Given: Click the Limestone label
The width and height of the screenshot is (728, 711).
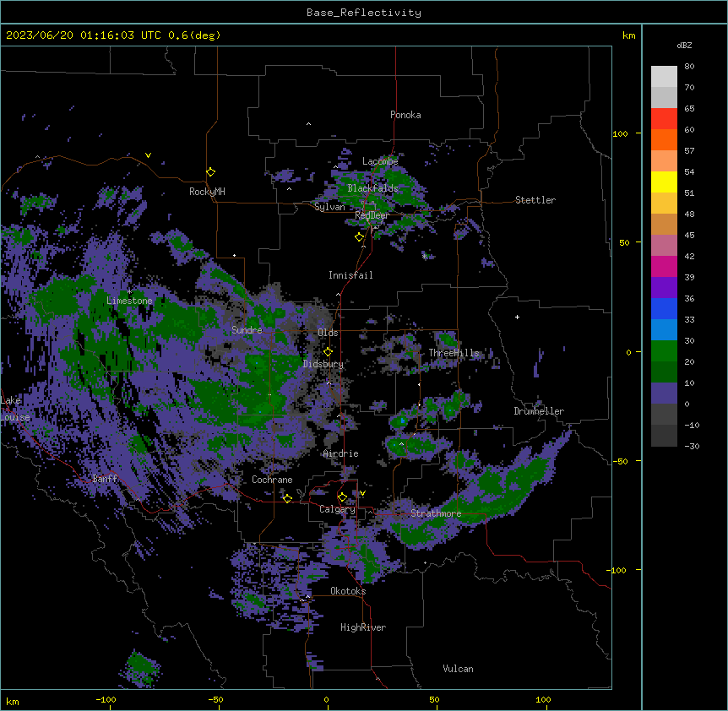Looking at the screenshot, I should tap(129, 301).
